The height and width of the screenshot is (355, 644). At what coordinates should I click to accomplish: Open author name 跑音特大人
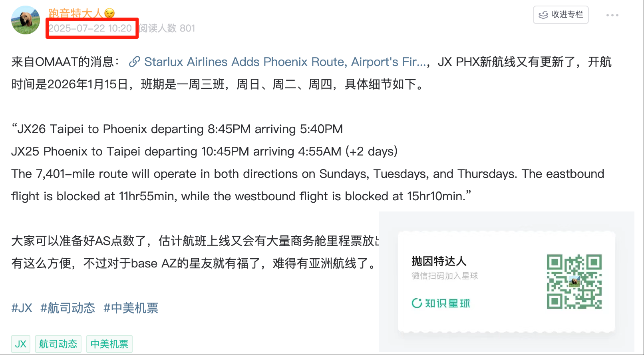[x=75, y=13]
